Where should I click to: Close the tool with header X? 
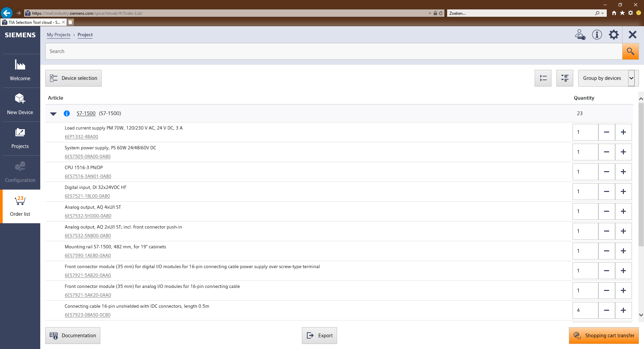click(x=633, y=35)
